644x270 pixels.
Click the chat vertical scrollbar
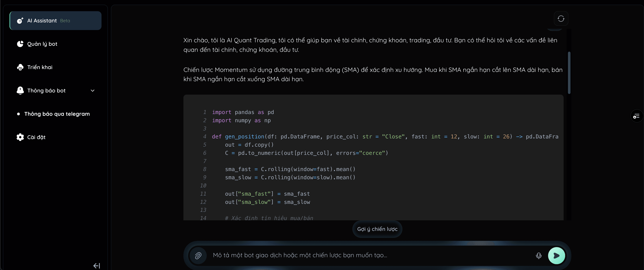[569, 73]
